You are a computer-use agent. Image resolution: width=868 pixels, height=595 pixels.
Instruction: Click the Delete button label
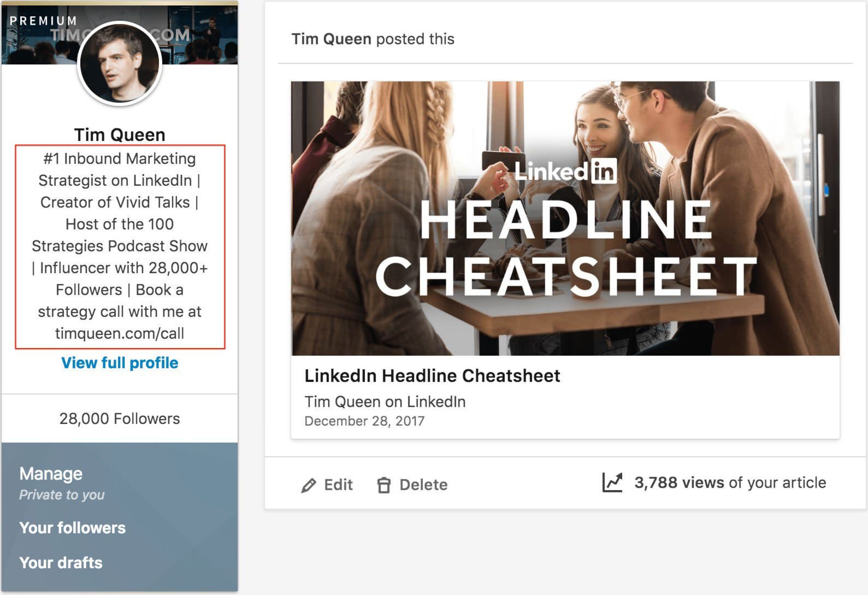(423, 485)
